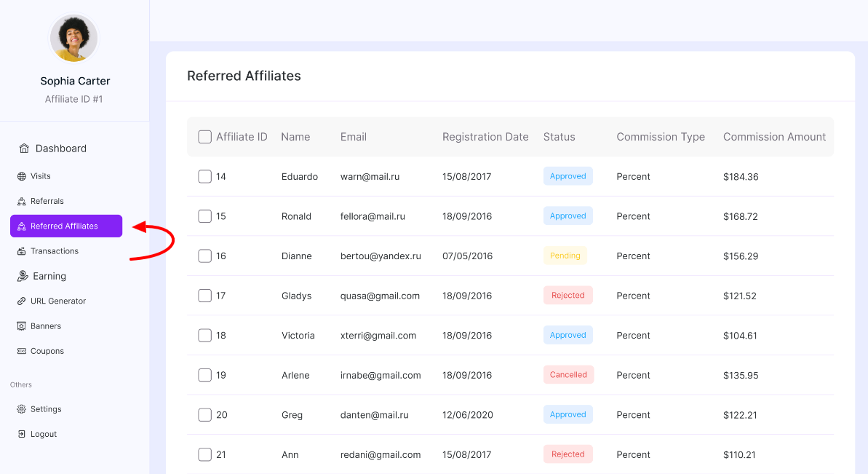Click the Pending status badge for Dianne

(x=565, y=256)
